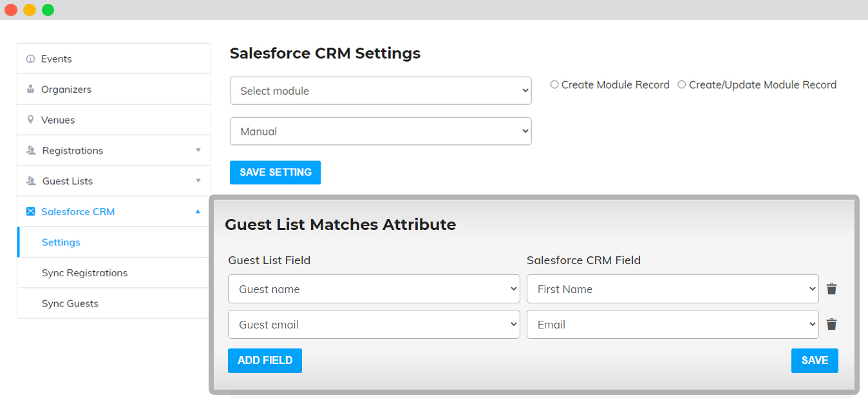868x409 pixels.
Task: Click the yellow minimize window button
Action: point(29,10)
